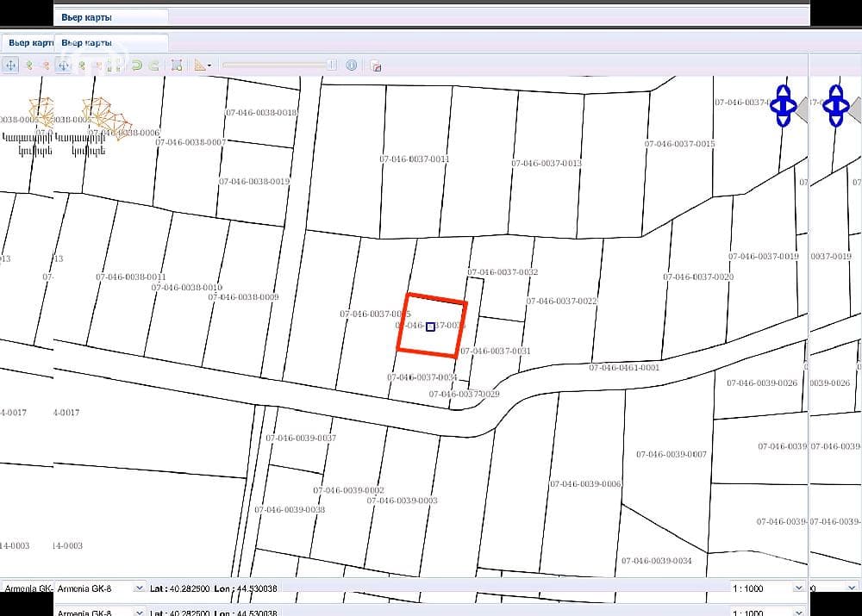Click the red export map toolbar icon
The height and width of the screenshot is (616, 862).
pyautogui.click(x=376, y=66)
